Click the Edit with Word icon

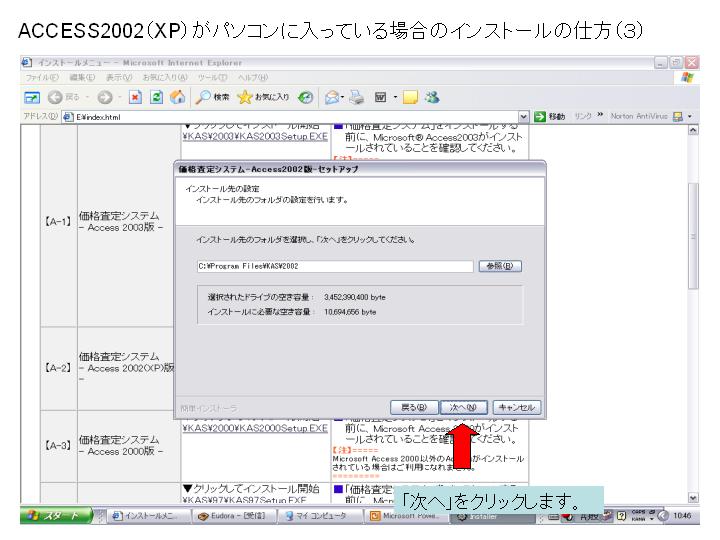click(x=381, y=97)
